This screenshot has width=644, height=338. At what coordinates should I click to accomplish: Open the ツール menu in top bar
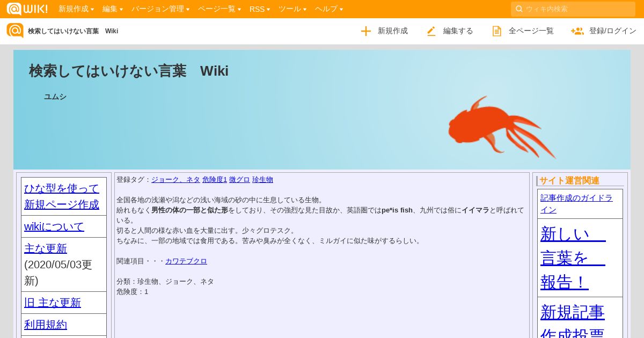[292, 9]
